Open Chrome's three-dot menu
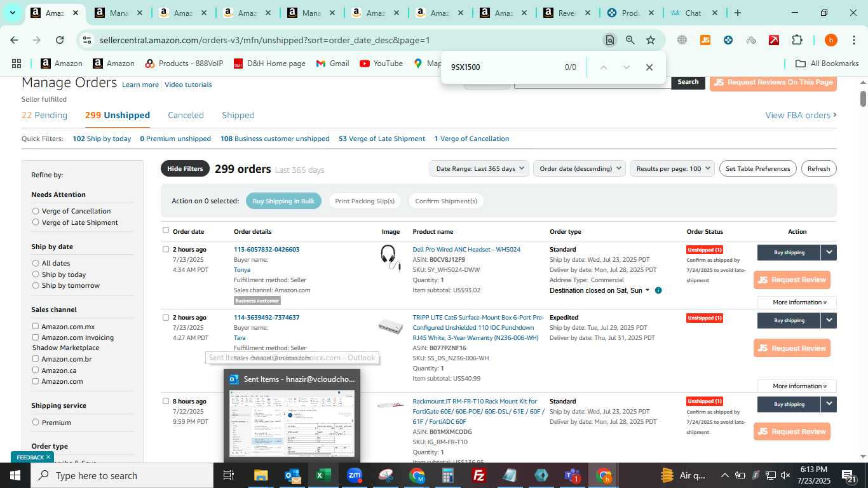Image resolution: width=868 pixels, height=488 pixels. coord(853,39)
